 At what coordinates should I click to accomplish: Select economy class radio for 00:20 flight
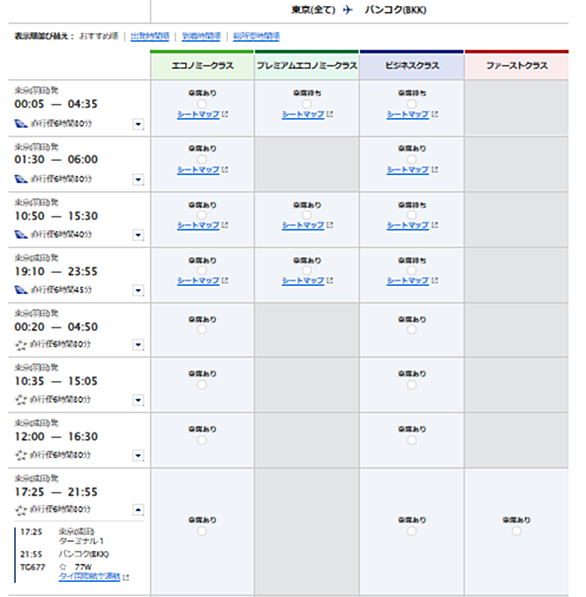(202, 329)
